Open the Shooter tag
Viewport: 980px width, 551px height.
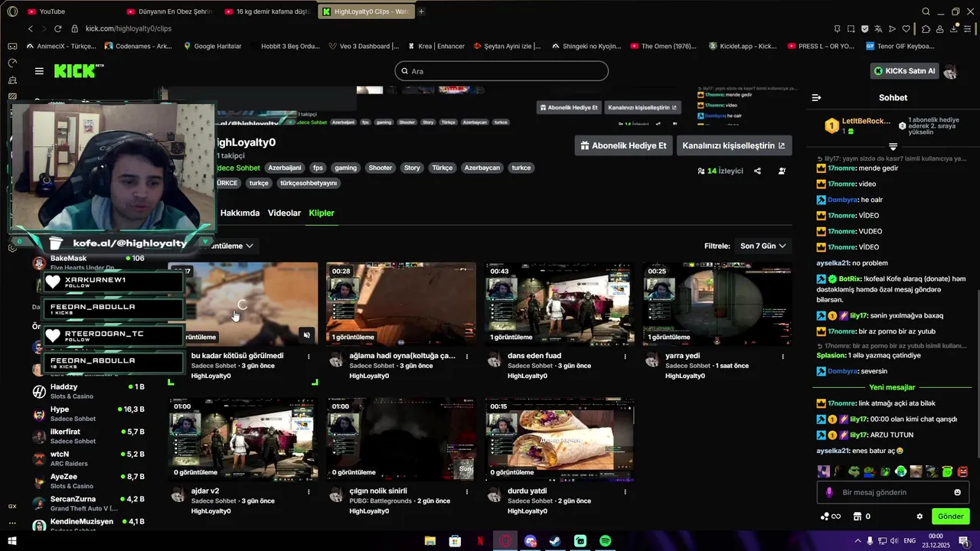pyautogui.click(x=380, y=168)
